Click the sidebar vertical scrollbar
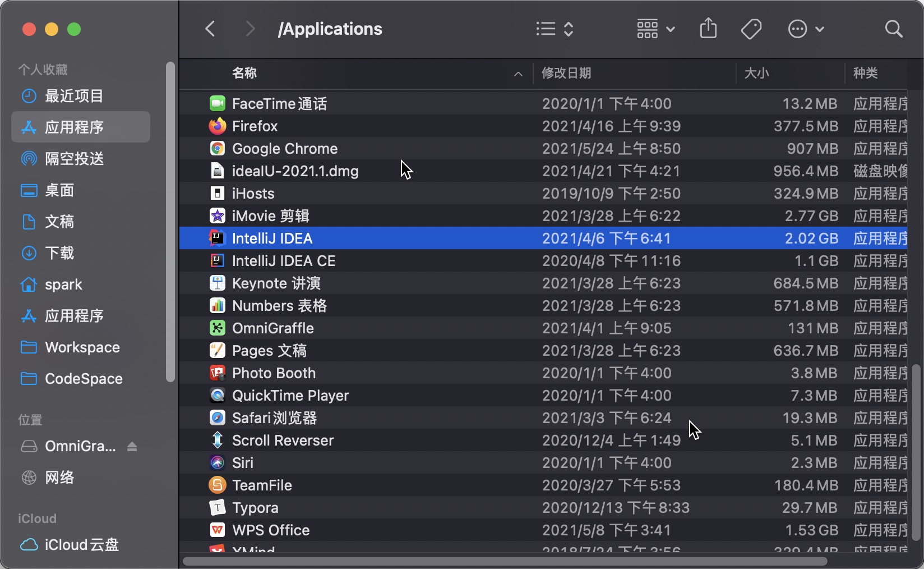 point(170,222)
